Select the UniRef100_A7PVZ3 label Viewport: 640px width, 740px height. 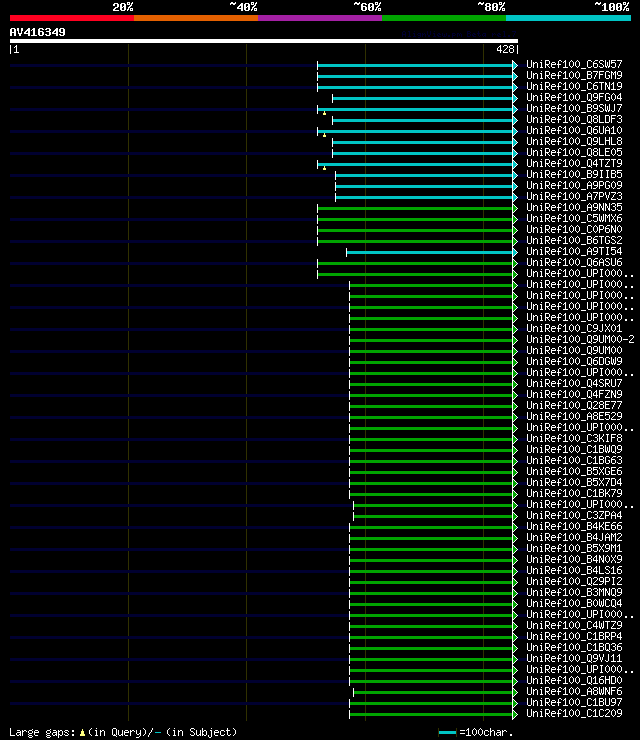(574, 196)
